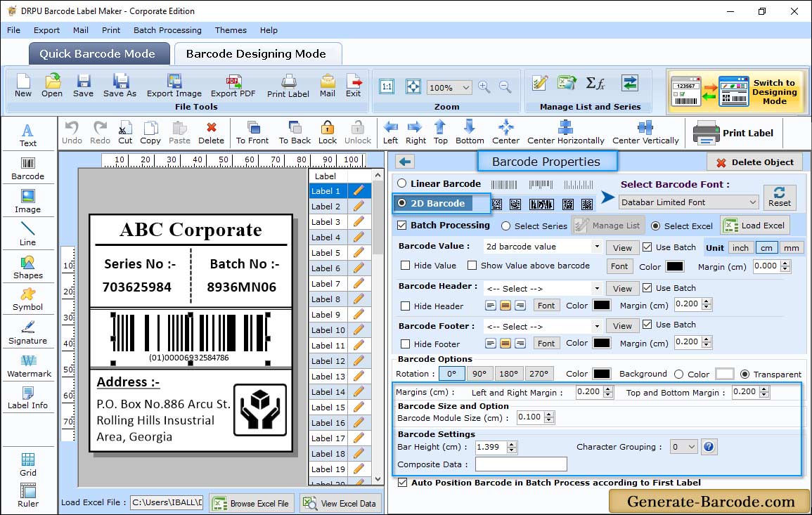Open the Export menu
This screenshot has width=812, height=515.
pos(46,30)
